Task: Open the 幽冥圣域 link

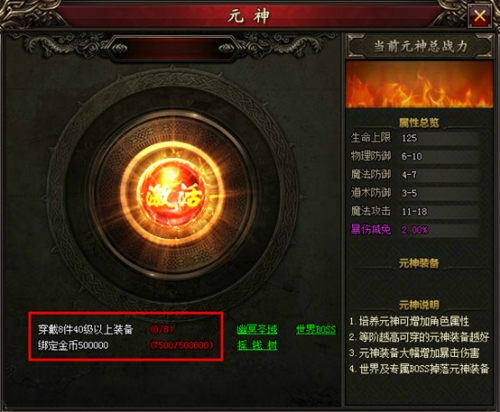Action: 257,329
